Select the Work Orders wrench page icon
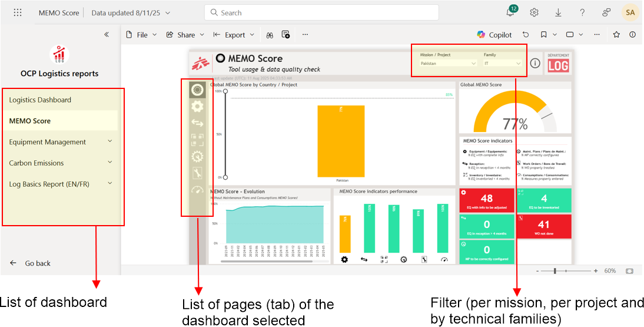The height and width of the screenshot is (327, 644). click(197, 173)
